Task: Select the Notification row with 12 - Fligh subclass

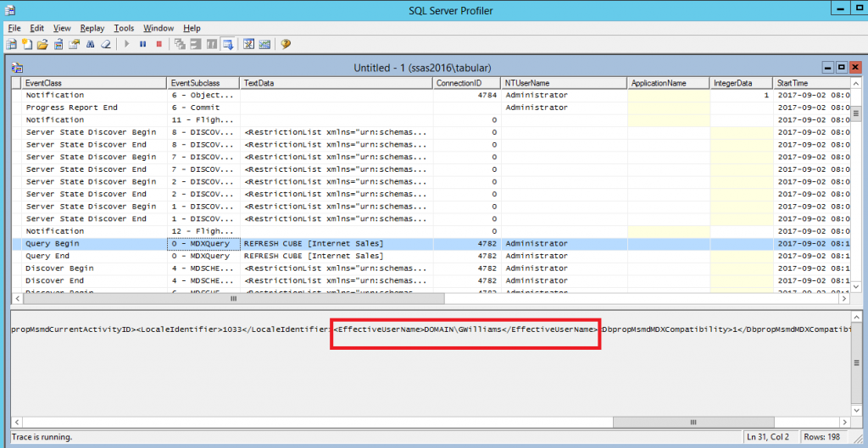Action: click(x=431, y=231)
